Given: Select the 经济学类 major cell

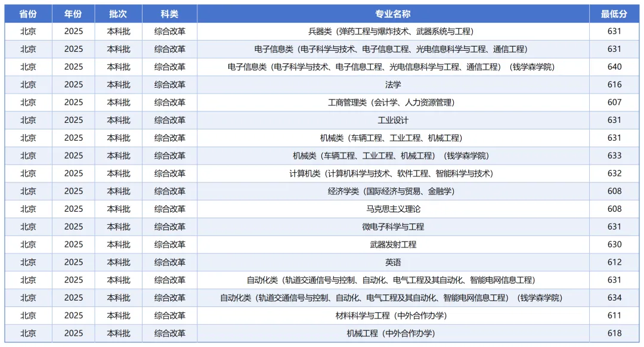Looking at the screenshot, I should 393,191.
